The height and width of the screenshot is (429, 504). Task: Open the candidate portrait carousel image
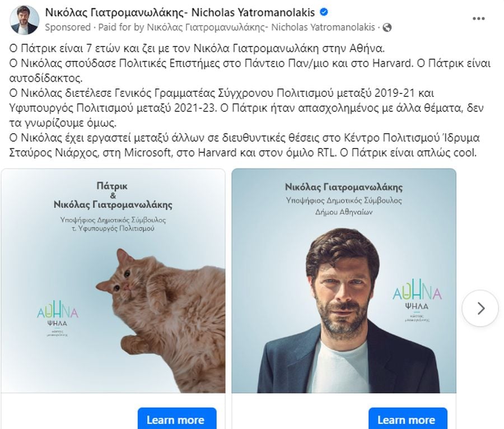click(344, 281)
